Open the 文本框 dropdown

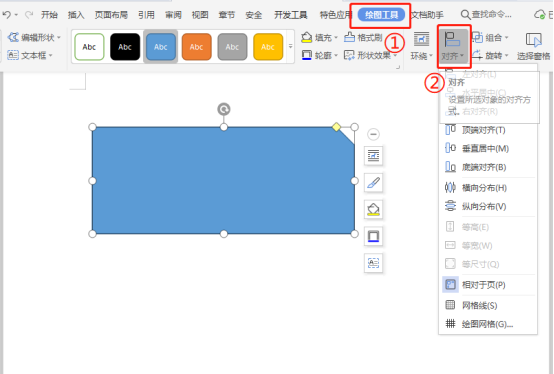pyautogui.click(x=30, y=55)
